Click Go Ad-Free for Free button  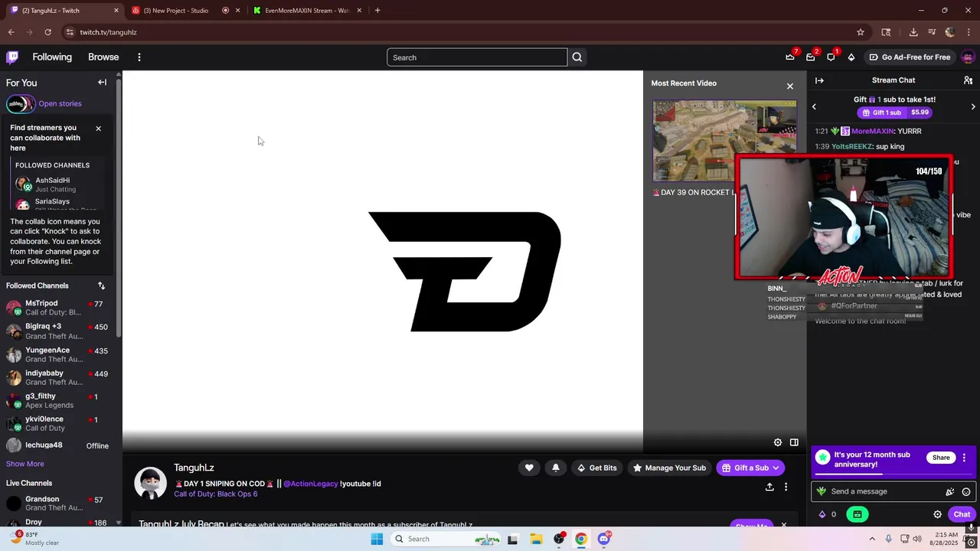(910, 57)
